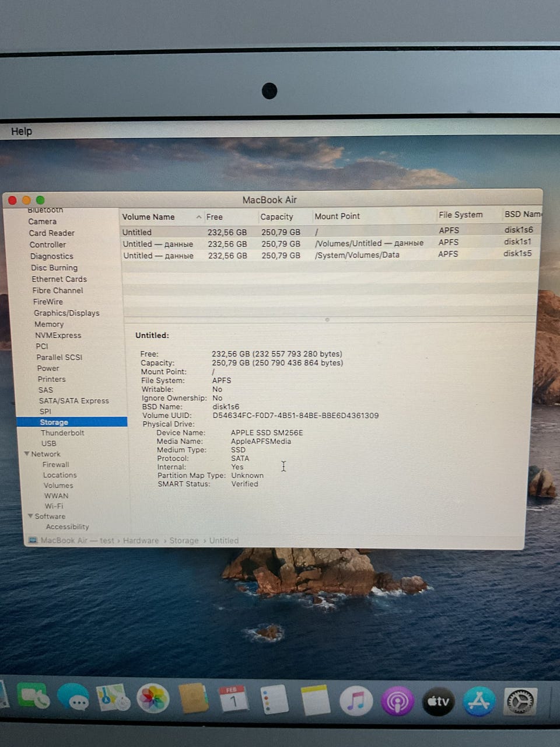Open the Notes app in the Dock

(316, 700)
